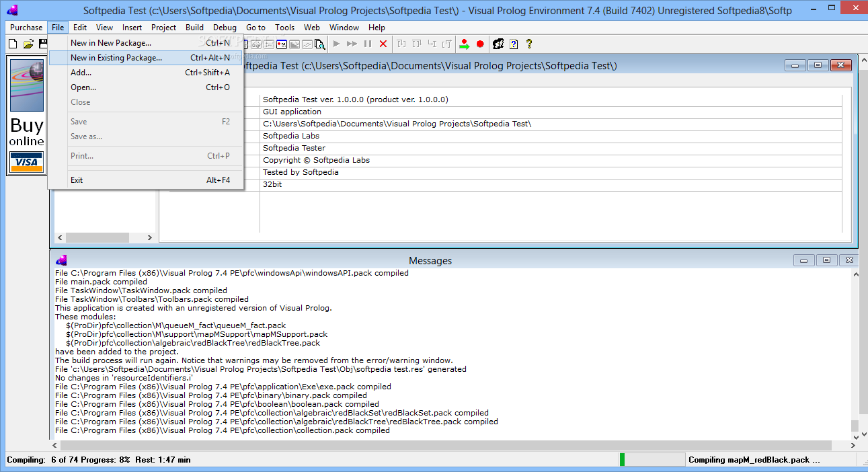This screenshot has height=472, width=868.
Task: Click the Messages window vertical scrollbar
Action: coord(855,355)
